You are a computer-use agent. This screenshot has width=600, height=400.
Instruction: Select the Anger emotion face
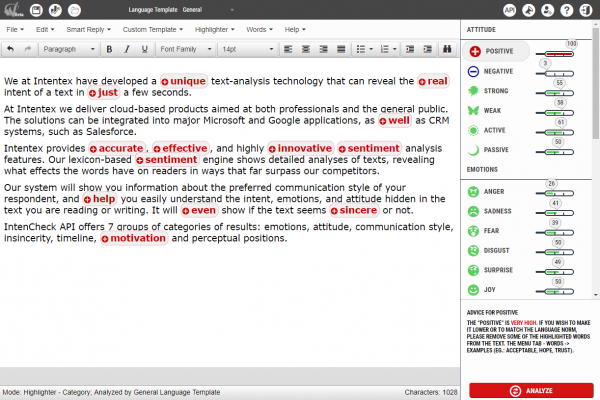[473, 191]
